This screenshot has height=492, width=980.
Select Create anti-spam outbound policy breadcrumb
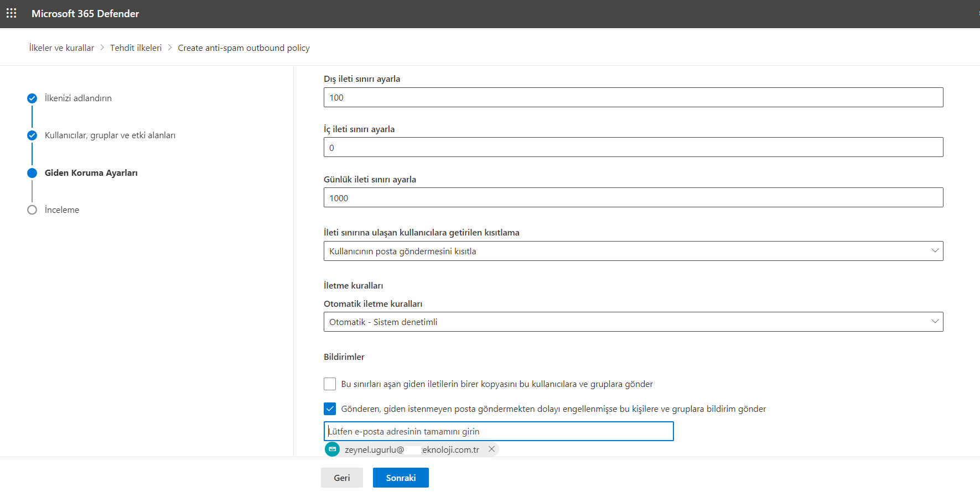[243, 48]
